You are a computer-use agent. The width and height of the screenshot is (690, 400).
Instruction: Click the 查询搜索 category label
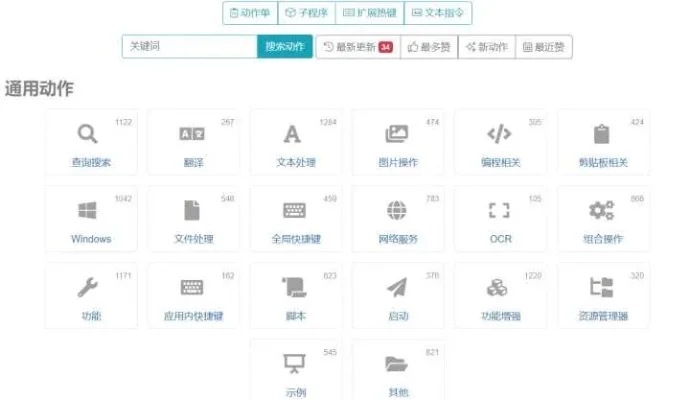pyautogui.click(x=91, y=162)
